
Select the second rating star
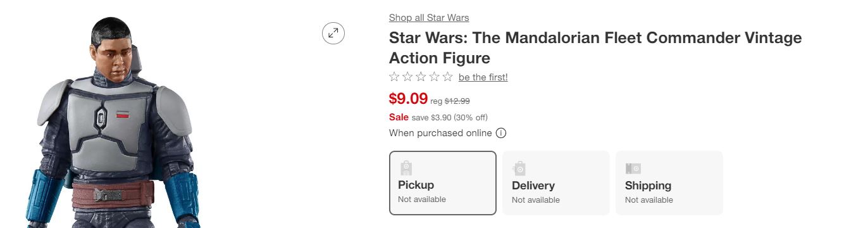pos(407,77)
